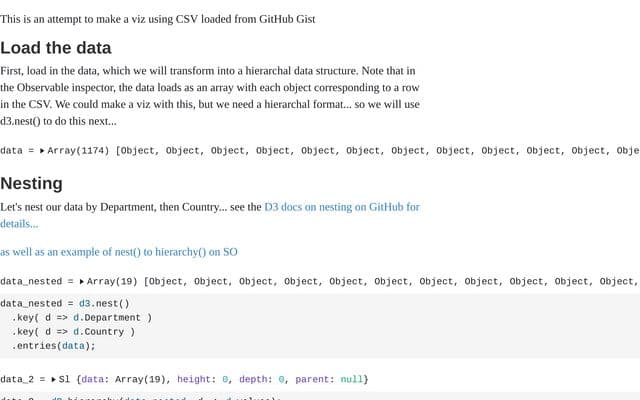Click intro text about CSV from GitHub Gist
This screenshot has width=640, height=400.
tap(158, 19)
